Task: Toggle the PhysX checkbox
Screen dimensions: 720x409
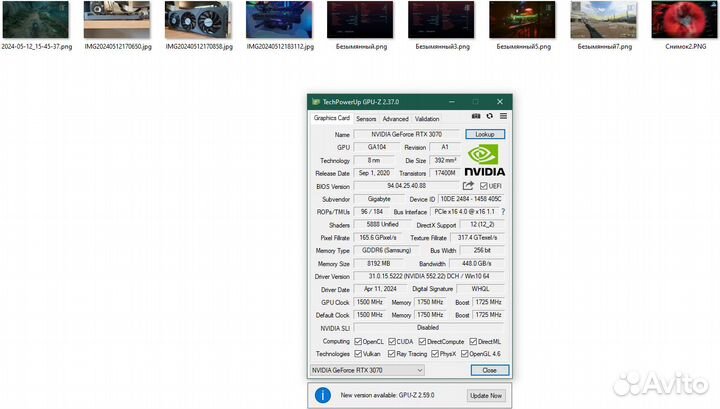Action: (x=435, y=354)
